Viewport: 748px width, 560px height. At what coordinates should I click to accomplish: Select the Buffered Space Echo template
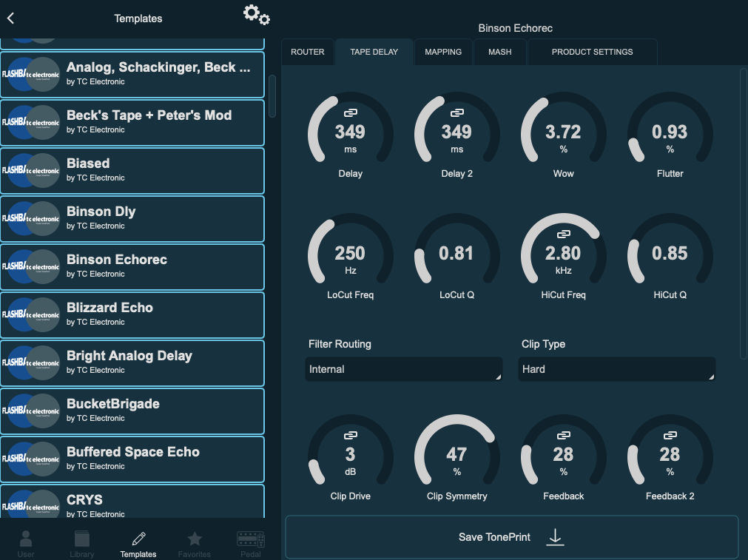[132, 459]
